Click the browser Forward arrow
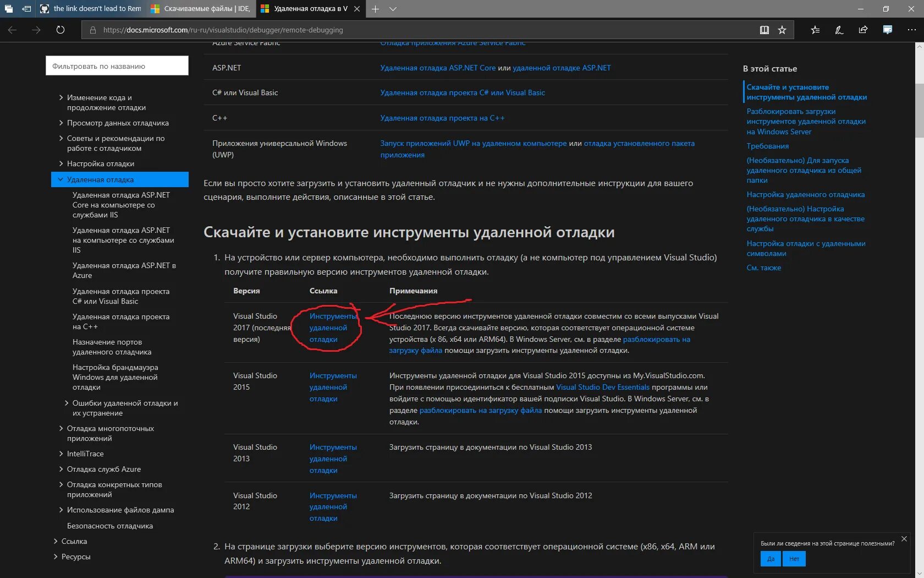Viewport: 924px width, 578px height. (36, 30)
